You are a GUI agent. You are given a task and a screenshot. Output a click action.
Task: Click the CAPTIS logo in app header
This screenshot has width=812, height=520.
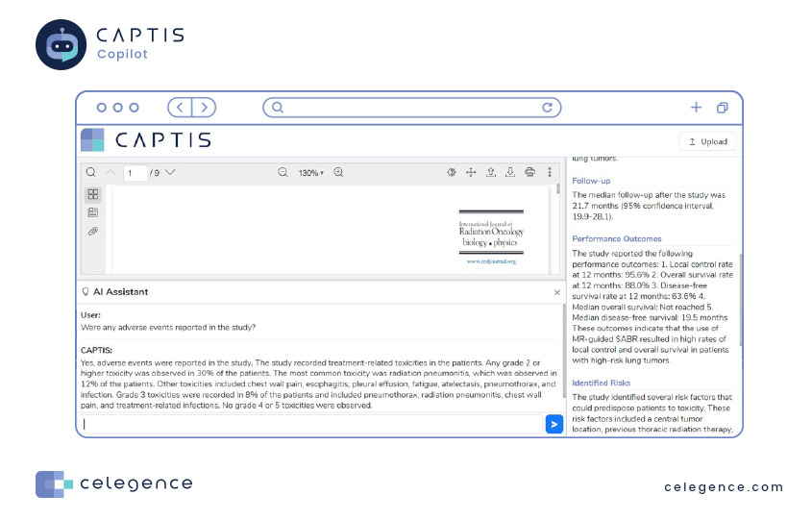[x=147, y=139]
